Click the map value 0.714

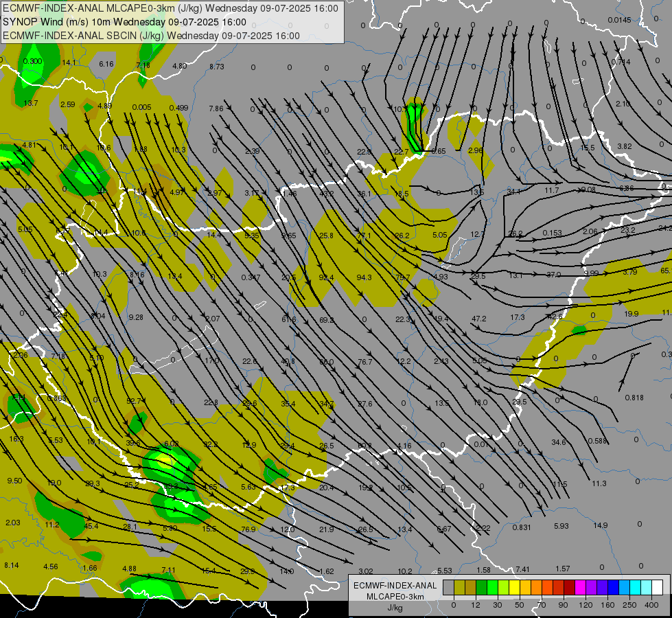pyautogui.click(x=621, y=62)
